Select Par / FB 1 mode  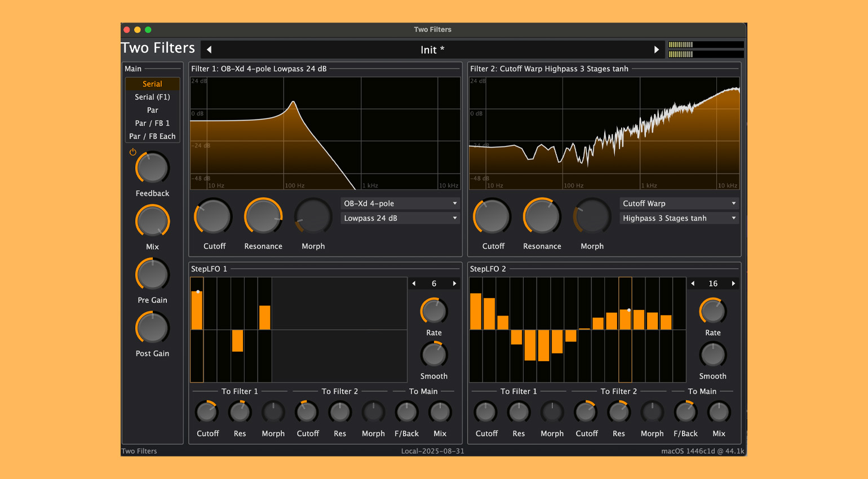tap(152, 123)
